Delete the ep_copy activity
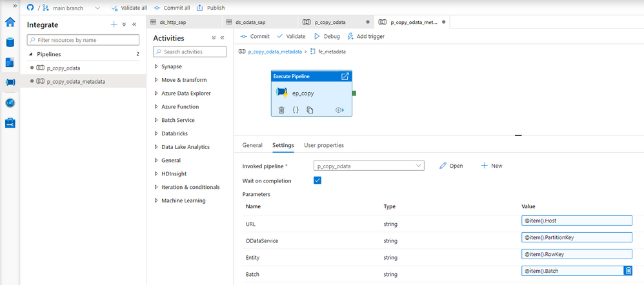 coord(281,110)
